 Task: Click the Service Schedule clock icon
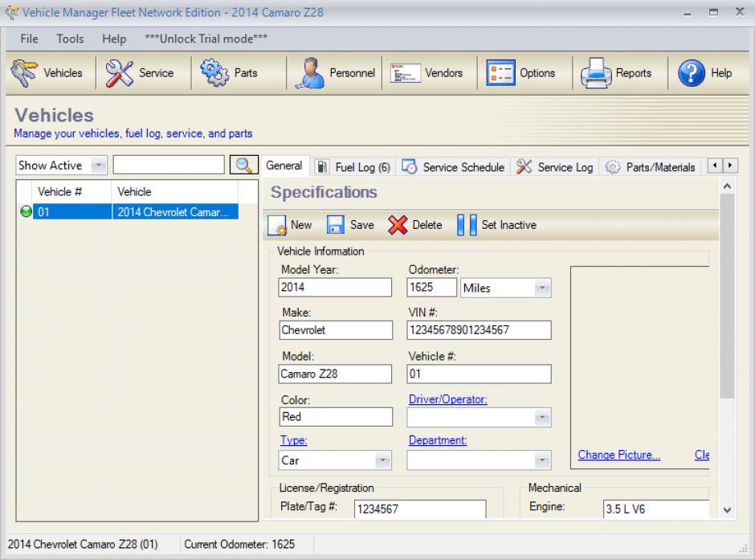coord(410,166)
